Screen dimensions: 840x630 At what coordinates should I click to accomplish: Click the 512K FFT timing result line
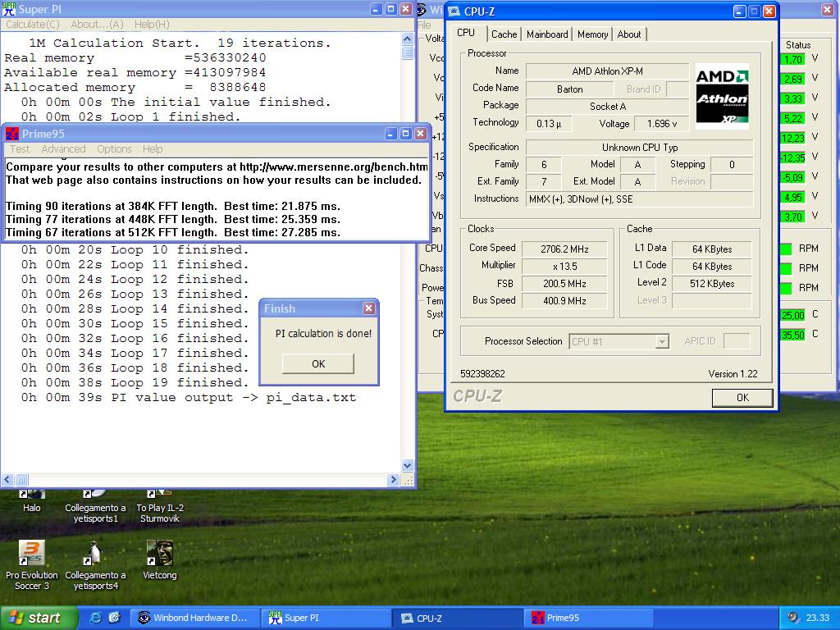[x=173, y=232]
